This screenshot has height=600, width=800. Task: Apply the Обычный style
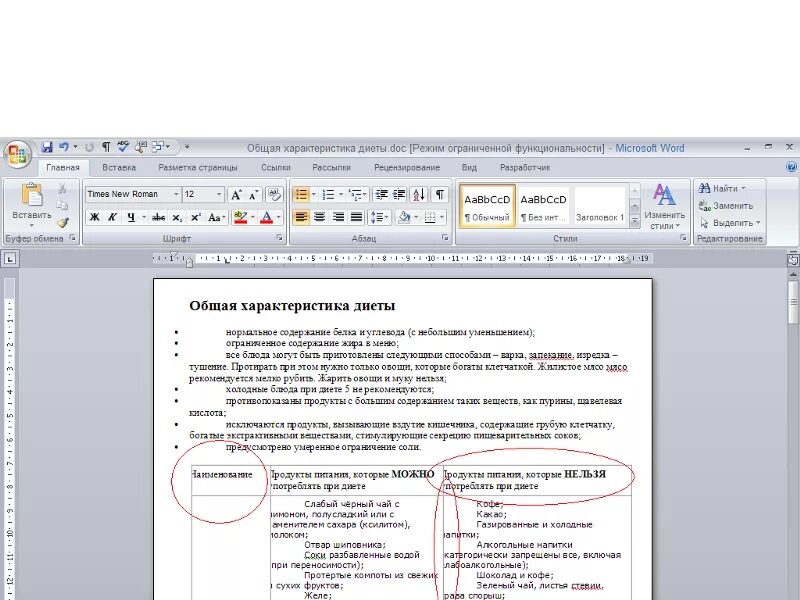(487, 206)
